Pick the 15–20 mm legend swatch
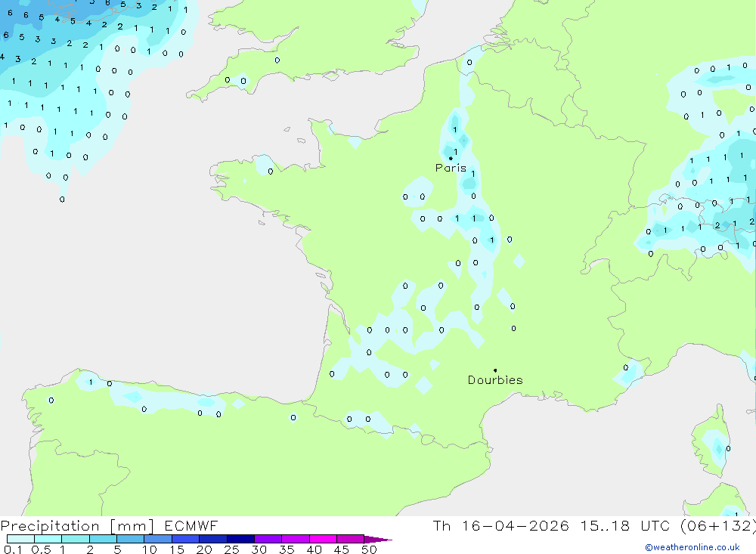Image resolution: width=756 pixels, height=554 pixels. click(x=186, y=539)
